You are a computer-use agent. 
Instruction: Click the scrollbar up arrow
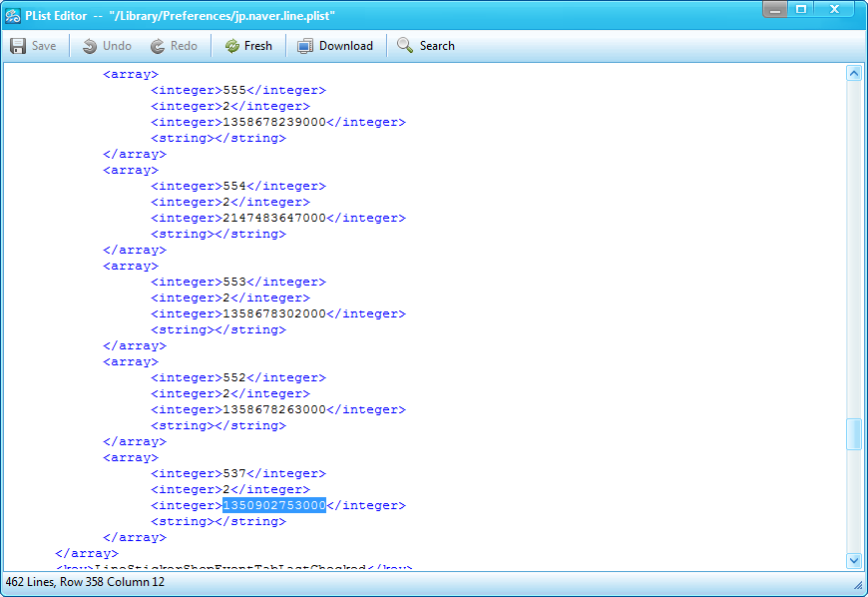pos(853,73)
